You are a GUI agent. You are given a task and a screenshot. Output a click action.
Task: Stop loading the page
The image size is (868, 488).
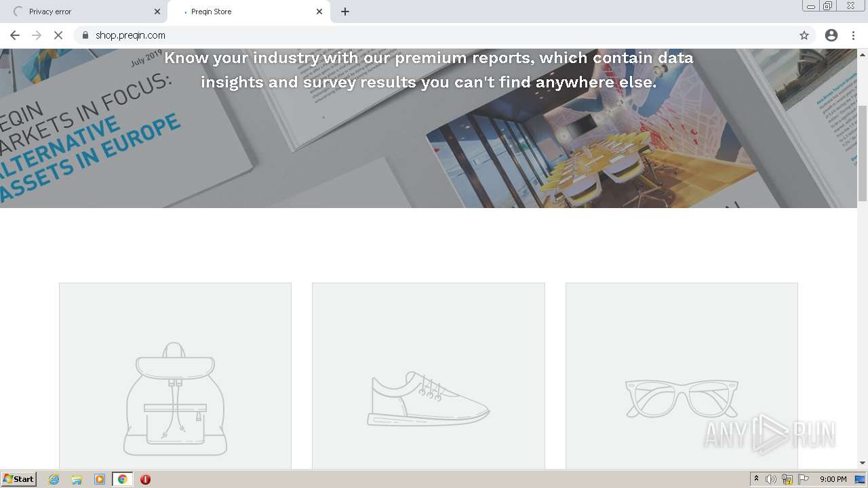coord(58,35)
